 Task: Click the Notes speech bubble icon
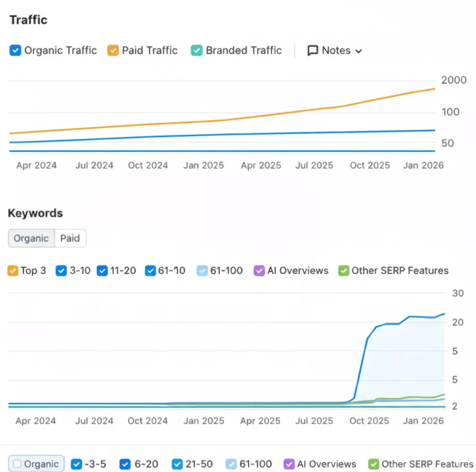[x=313, y=51]
